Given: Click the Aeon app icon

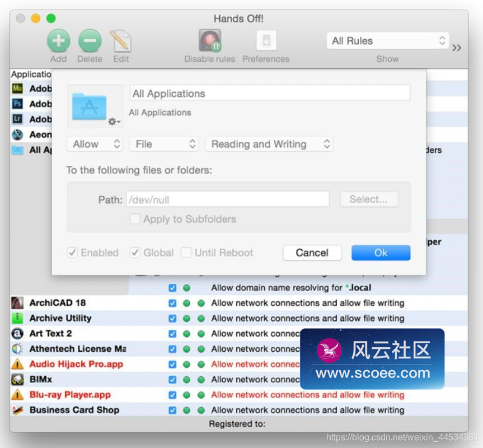Looking at the screenshot, I should [x=17, y=134].
